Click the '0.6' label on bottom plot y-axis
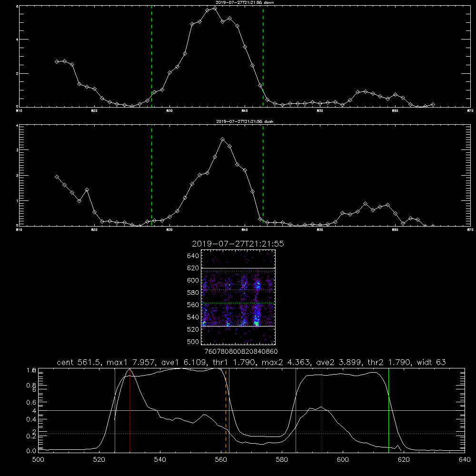Viewport: 476px width, 476px height. pyautogui.click(x=31, y=402)
